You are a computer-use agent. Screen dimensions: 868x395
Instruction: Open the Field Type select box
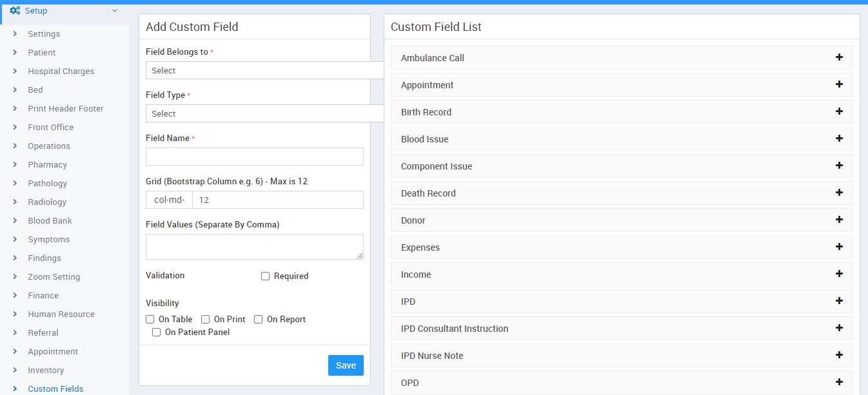pos(264,113)
